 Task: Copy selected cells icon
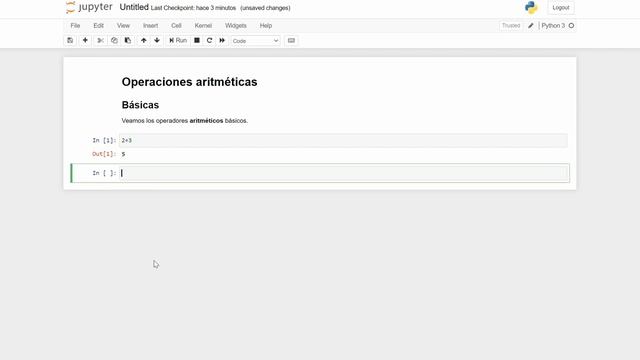114,40
